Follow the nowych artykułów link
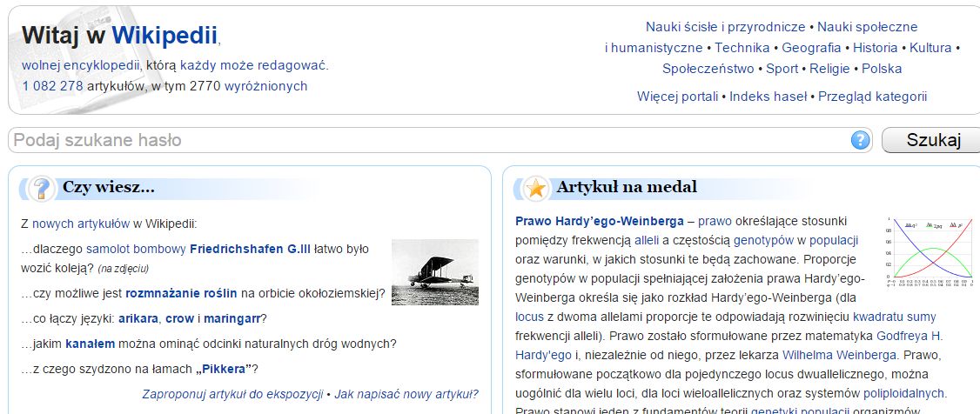This screenshot has width=980, height=414. pyautogui.click(x=81, y=224)
